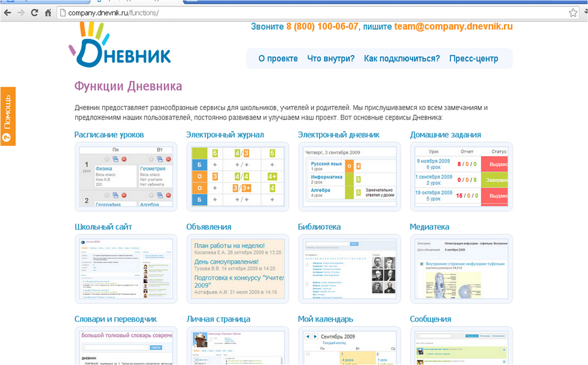Viewport: 588px width, 365px height.
Task: Click the electronic diary preview thumbnail
Action: pos(349,177)
